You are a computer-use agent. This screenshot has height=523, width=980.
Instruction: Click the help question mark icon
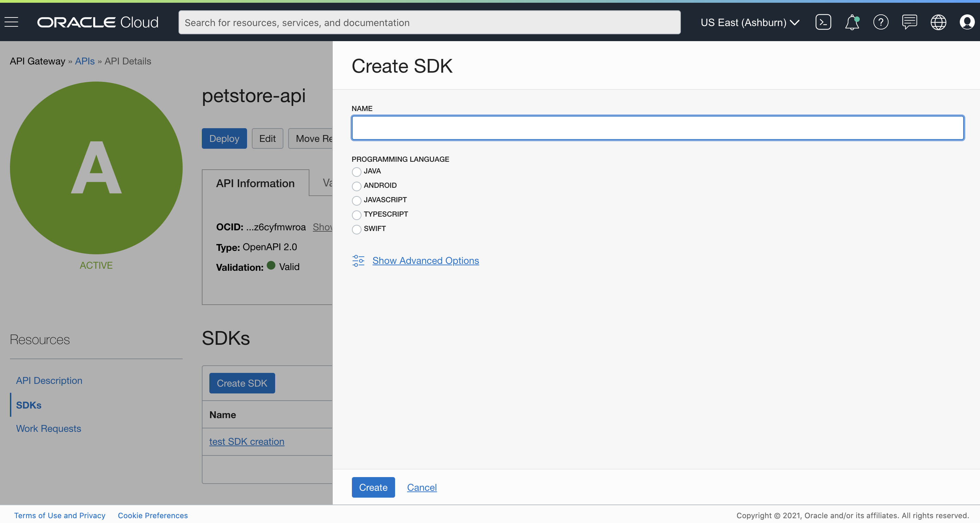(x=881, y=22)
